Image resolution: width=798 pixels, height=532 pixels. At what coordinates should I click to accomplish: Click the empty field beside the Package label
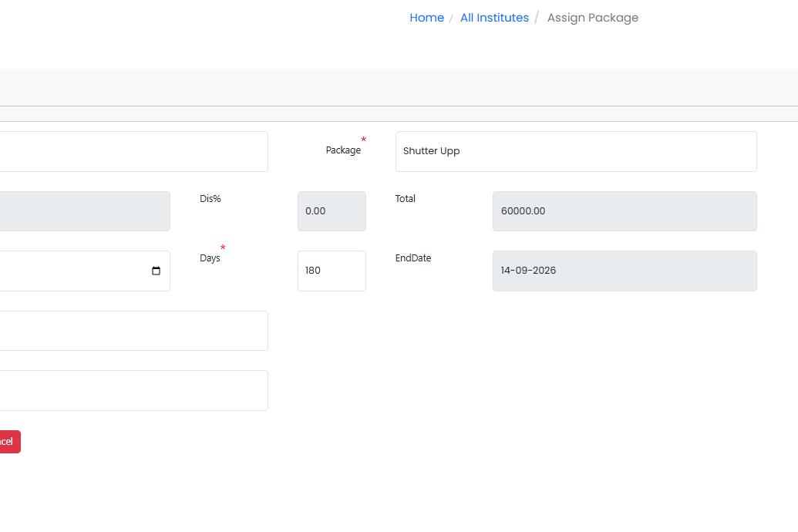tap(131, 151)
